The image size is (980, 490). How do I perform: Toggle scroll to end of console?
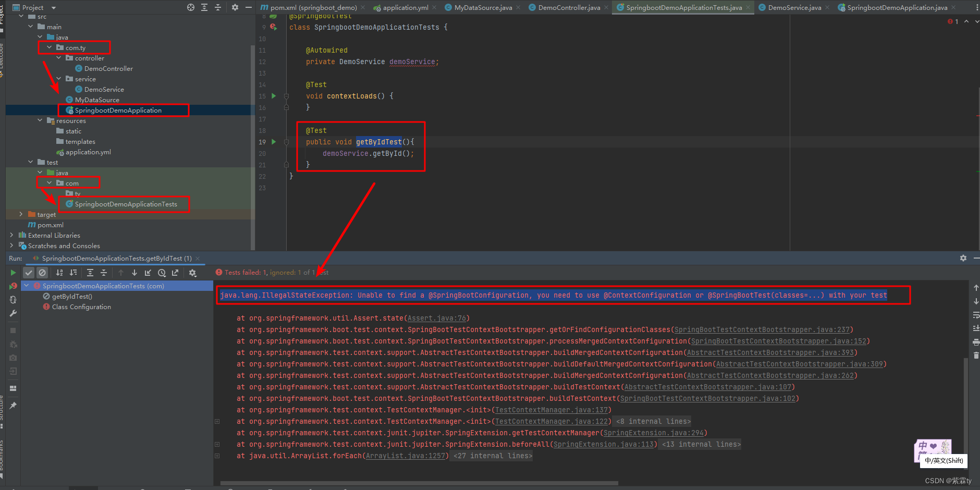click(x=976, y=328)
